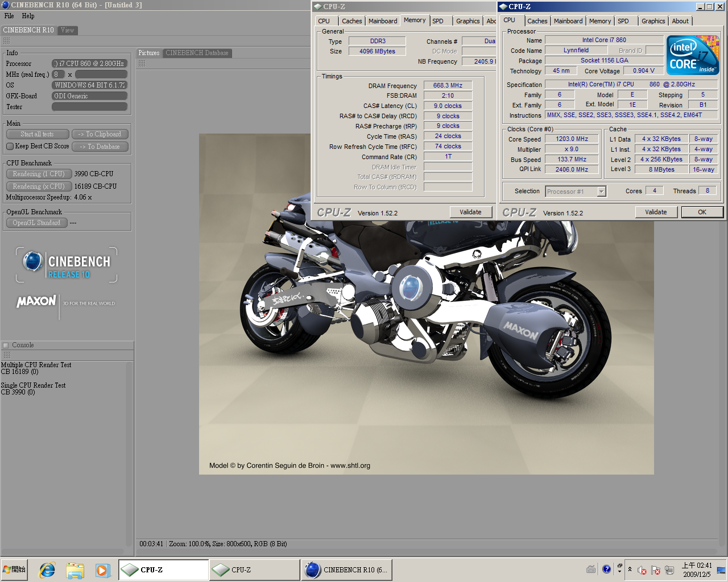Open About tab in front CPU-Z window
The height and width of the screenshot is (582, 728).
point(680,21)
